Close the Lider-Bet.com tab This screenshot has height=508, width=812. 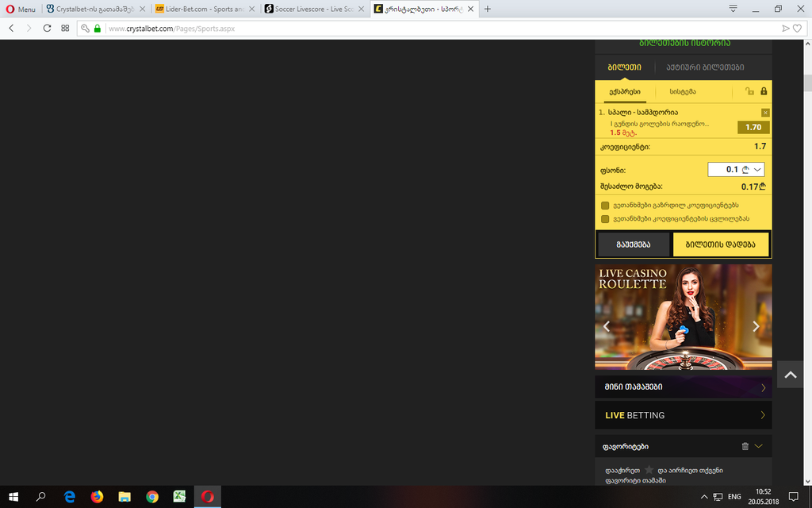[x=251, y=9]
